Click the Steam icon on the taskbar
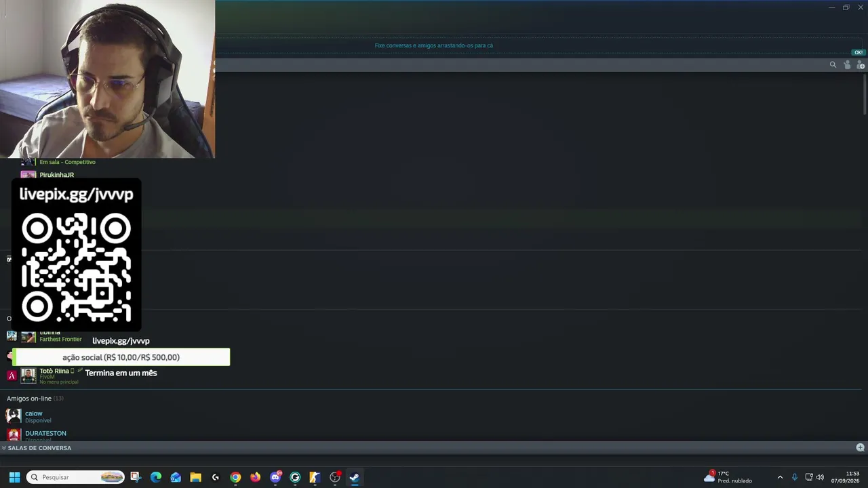Image resolution: width=868 pixels, height=488 pixels. click(354, 477)
